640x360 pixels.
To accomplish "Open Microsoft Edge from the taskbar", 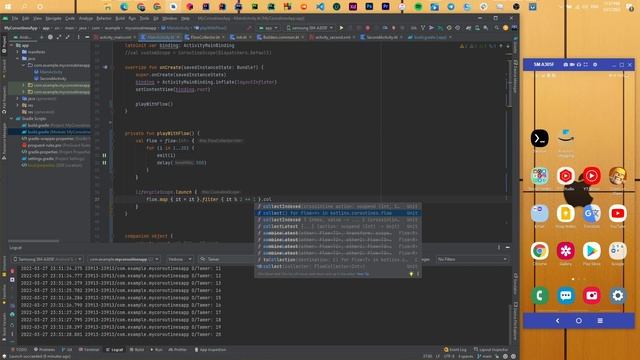I will click(x=124, y=7).
